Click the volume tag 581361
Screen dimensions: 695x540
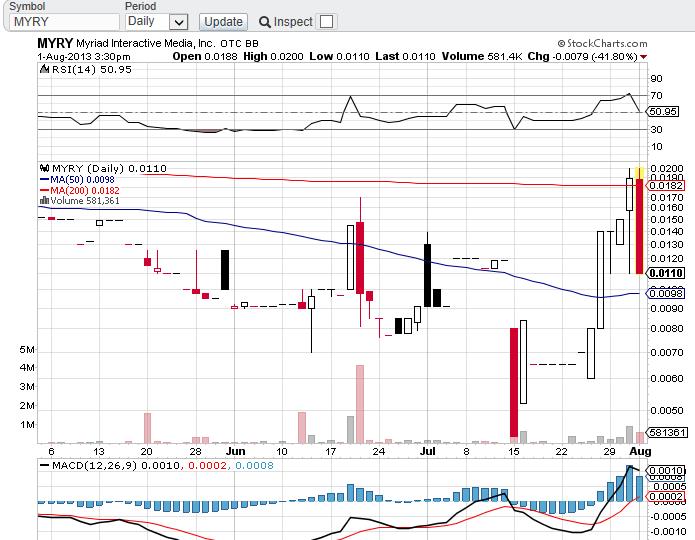pyautogui.click(x=667, y=432)
